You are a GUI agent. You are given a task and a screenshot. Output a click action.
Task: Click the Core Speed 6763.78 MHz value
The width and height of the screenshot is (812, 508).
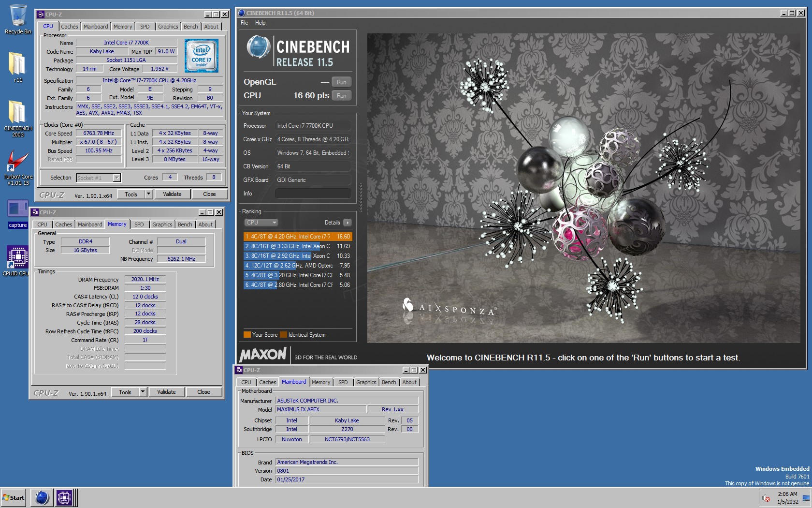tap(99, 133)
